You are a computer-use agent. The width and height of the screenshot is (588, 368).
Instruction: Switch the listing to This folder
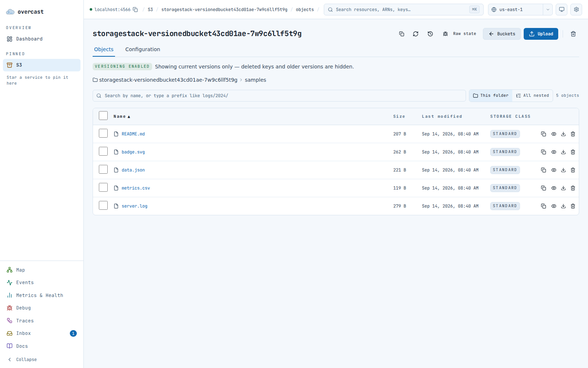click(x=491, y=96)
